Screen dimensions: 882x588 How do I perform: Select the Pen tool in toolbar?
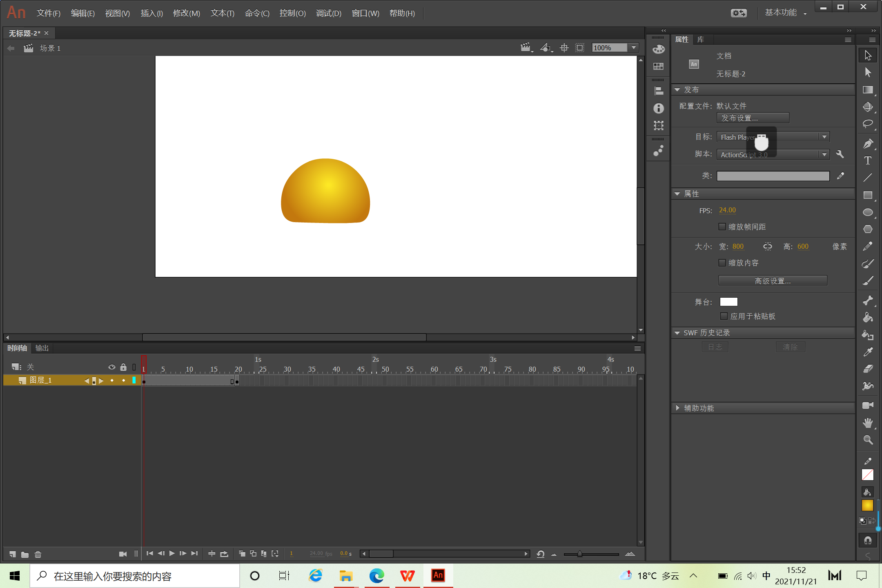pos(867,144)
